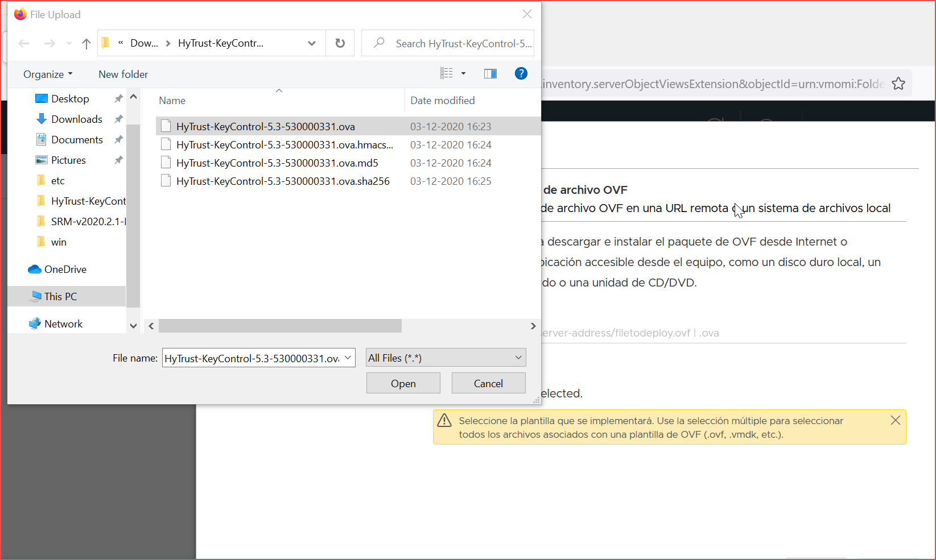
Task: Open the All Files type filter dropdown
Action: tap(446, 358)
